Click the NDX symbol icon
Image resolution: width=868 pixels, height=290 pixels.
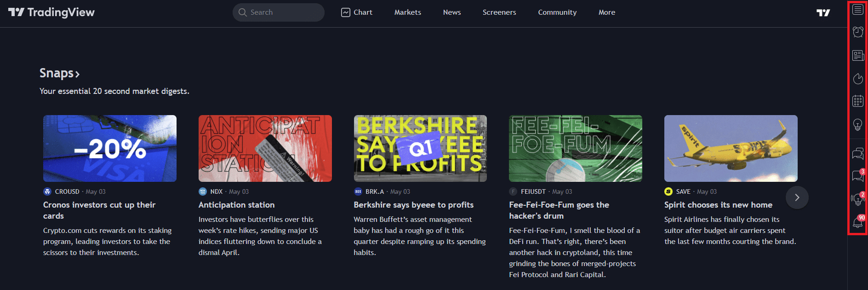coord(203,191)
